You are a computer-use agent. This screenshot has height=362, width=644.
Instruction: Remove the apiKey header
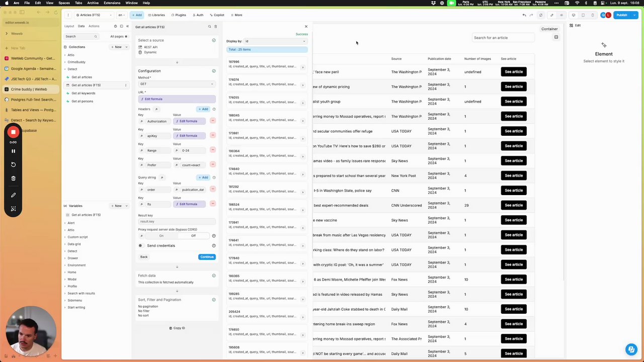[213, 136]
